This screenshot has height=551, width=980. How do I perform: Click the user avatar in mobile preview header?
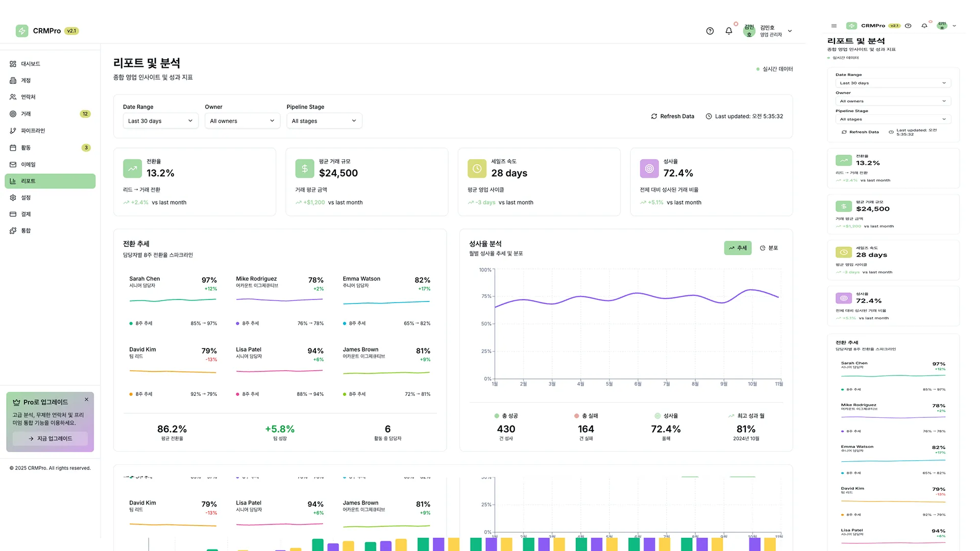(x=942, y=26)
